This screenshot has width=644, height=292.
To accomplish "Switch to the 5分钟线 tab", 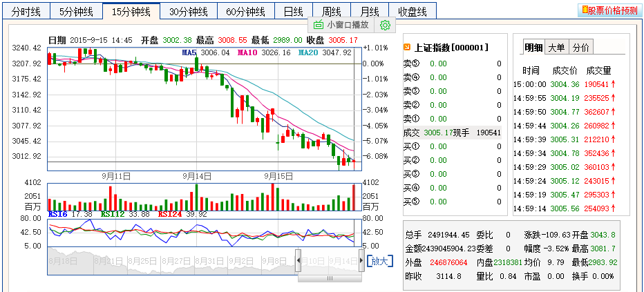I will click(76, 11).
